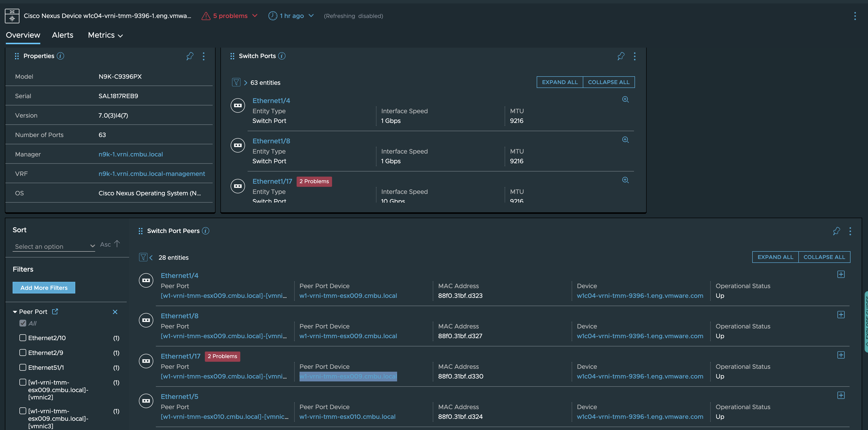Click the clock icon next to 1 hr ago
868x430 pixels.
click(x=273, y=16)
